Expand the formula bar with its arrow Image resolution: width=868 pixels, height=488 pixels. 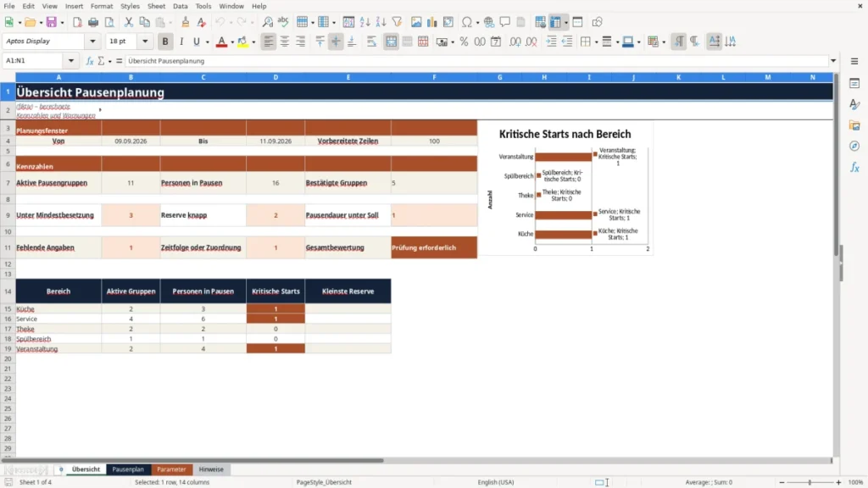pyautogui.click(x=833, y=61)
